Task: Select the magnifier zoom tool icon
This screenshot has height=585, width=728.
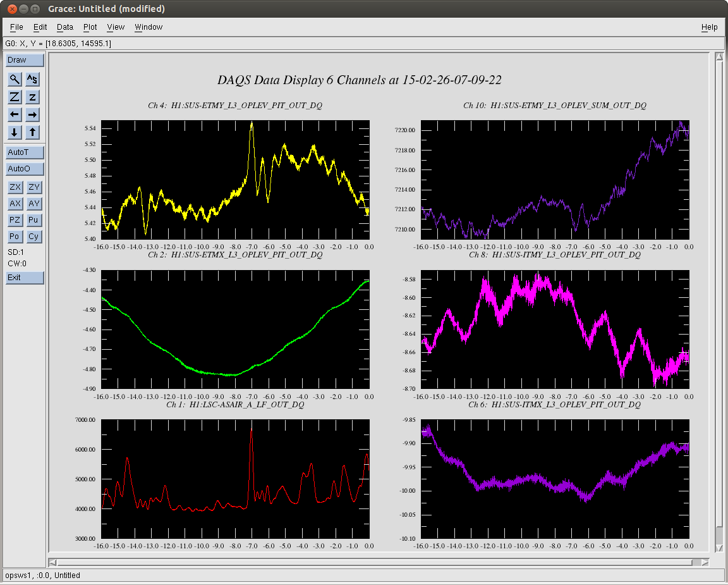Action: tap(15, 79)
